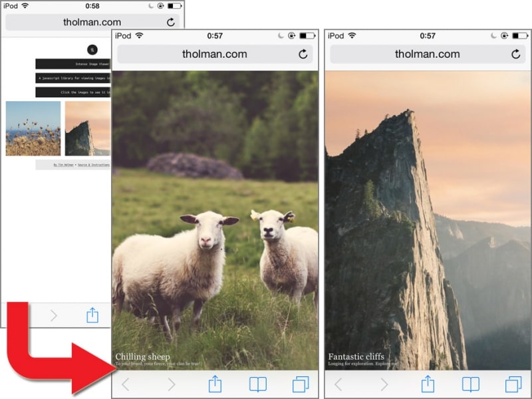Screen dimensions: 532x399
Task: Tap tholman.com address field in 0:58 screen
Action: click(92, 22)
